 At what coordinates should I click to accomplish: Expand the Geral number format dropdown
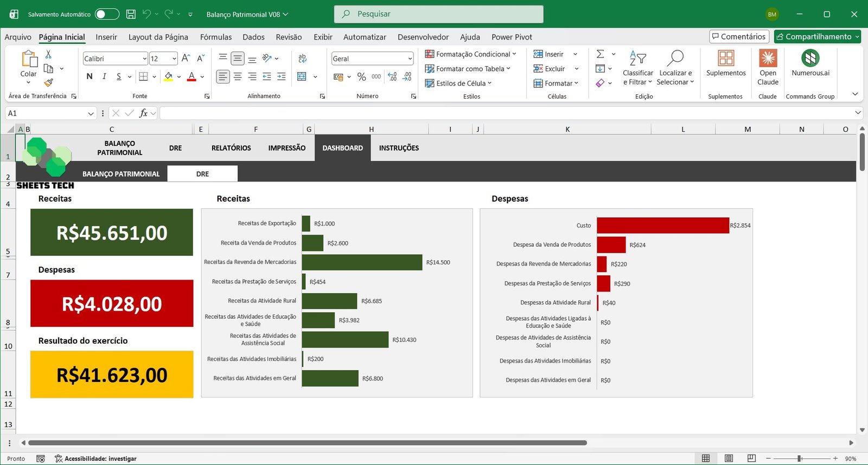[410, 59]
